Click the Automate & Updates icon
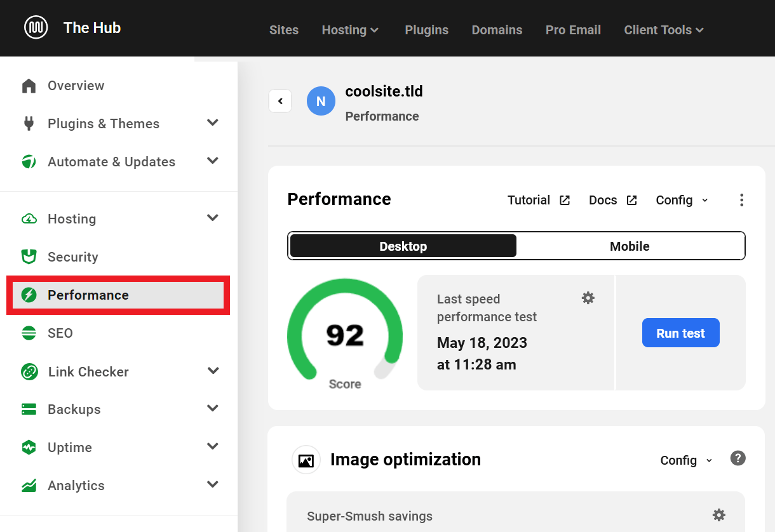Viewport: 775px width, 532px height. [29, 162]
